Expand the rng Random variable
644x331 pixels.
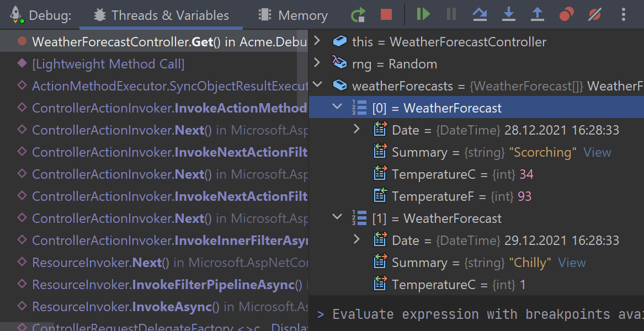[x=317, y=63]
